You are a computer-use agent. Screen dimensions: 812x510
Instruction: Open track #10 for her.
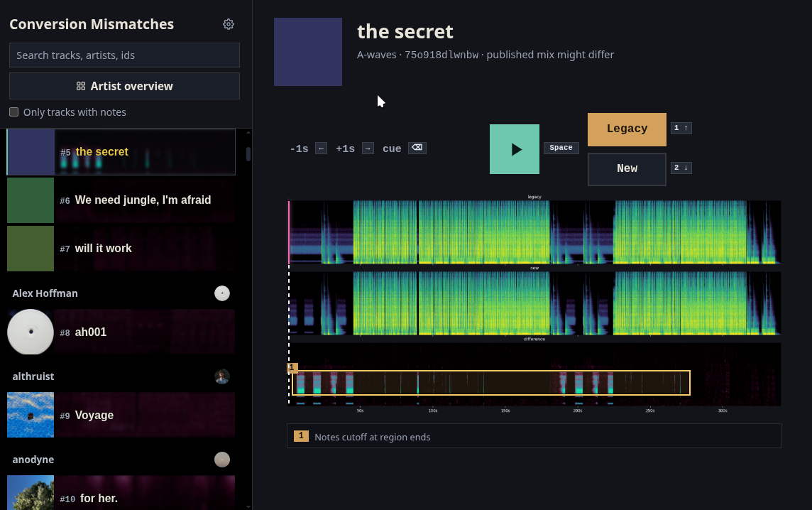click(x=121, y=492)
